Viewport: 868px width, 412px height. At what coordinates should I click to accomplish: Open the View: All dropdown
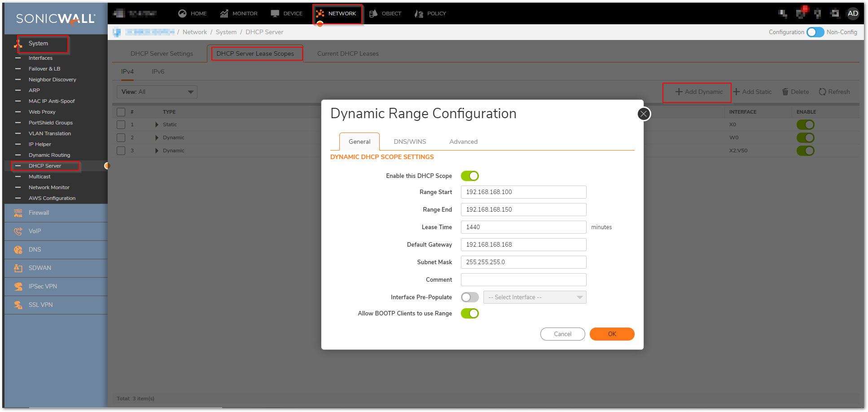click(x=157, y=92)
